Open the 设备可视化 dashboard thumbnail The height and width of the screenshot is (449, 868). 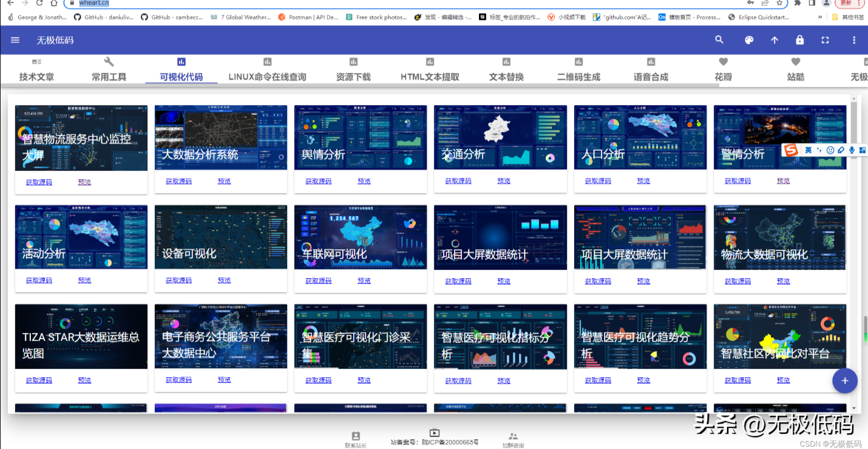[221, 237]
